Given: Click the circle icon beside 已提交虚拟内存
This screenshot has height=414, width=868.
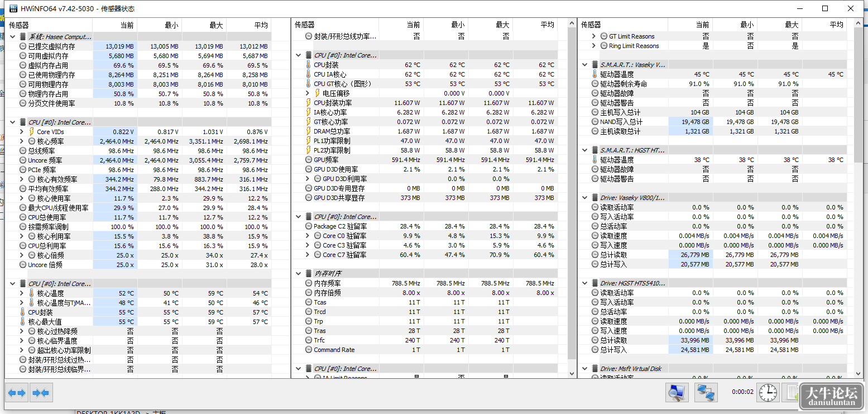Looking at the screenshot, I should tap(23, 46).
